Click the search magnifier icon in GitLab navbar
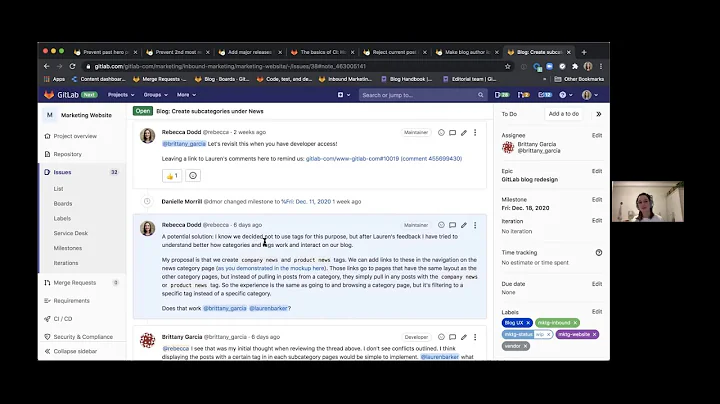The image size is (720, 404). click(480, 95)
